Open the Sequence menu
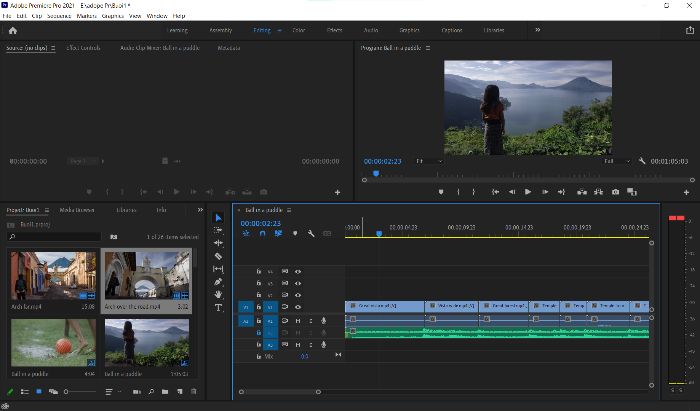This screenshot has width=700, height=411. (x=59, y=16)
